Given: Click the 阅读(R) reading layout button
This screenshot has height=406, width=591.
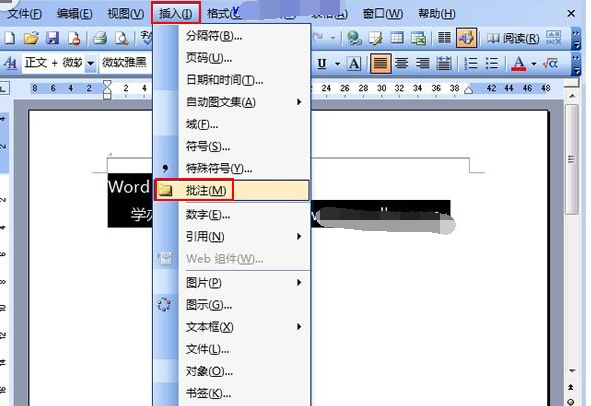Looking at the screenshot, I should tap(513, 38).
